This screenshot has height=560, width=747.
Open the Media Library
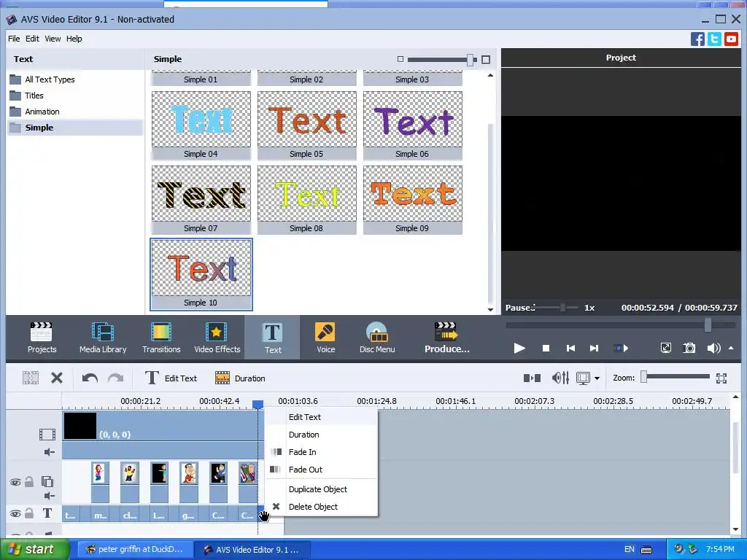(103, 338)
